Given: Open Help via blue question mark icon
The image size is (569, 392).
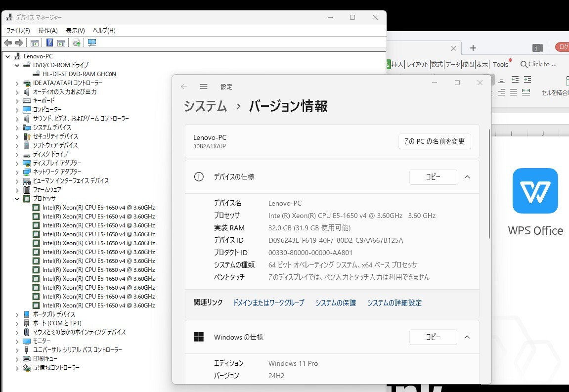Looking at the screenshot, I should [x=50, y=43].
